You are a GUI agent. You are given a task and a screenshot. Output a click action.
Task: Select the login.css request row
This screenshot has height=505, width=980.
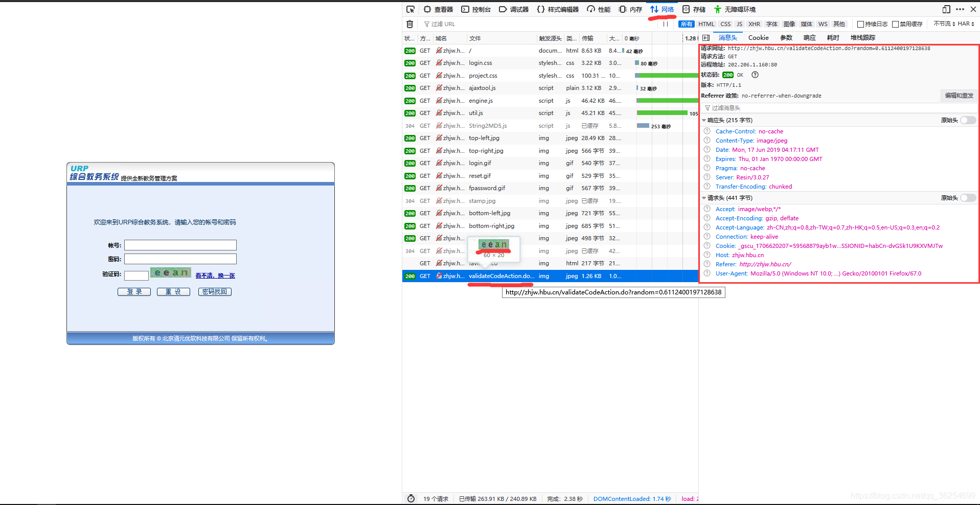[x=550, y=63]
